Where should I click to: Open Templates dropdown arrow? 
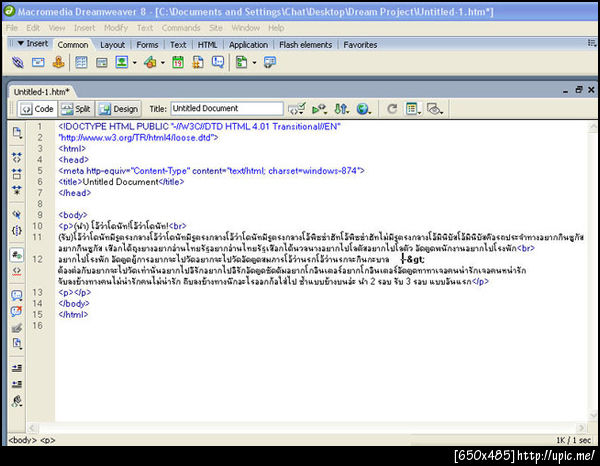tap(254, 63)
